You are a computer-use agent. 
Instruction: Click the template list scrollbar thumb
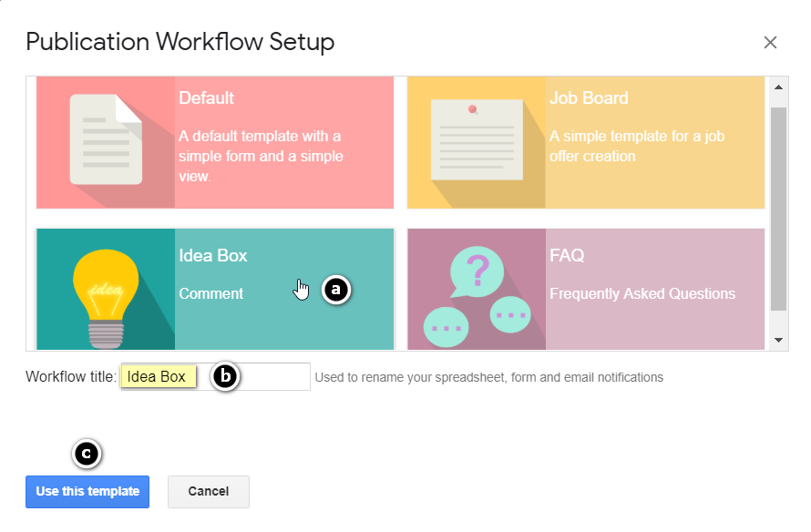point(778,208)
